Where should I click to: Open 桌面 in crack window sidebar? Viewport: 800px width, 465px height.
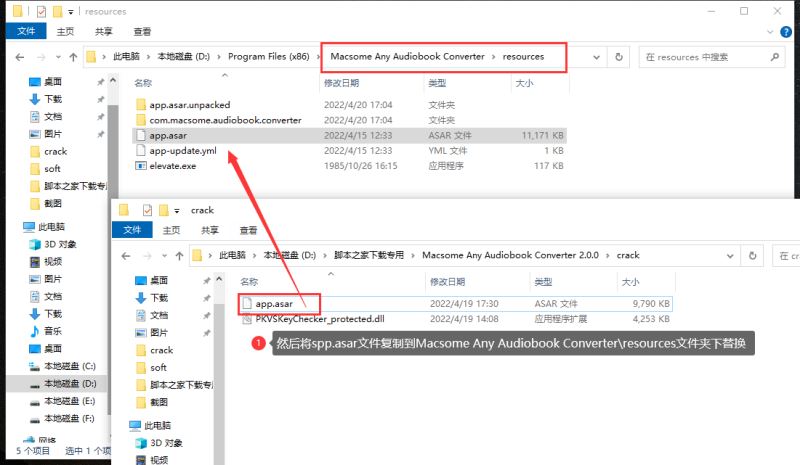(x=159, y=280)
